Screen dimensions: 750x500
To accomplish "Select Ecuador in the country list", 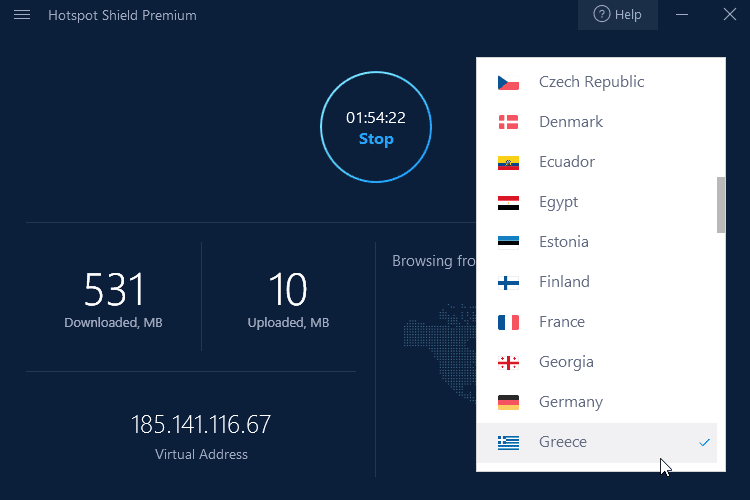I will tap(596, 162).
